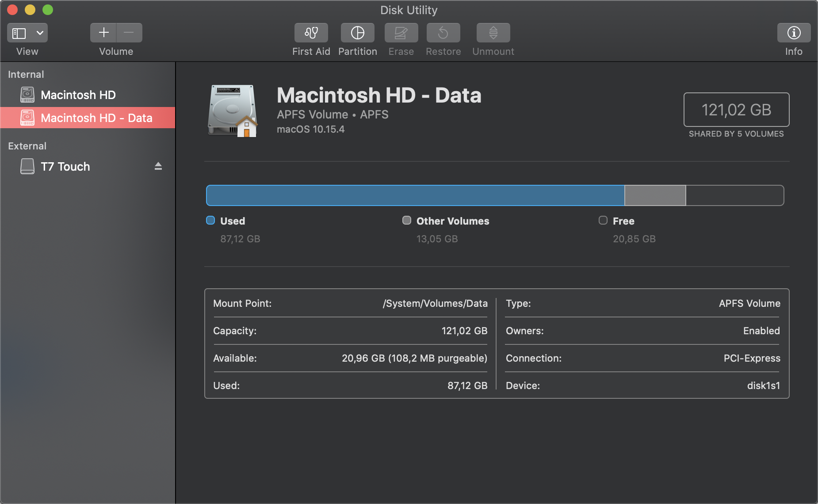The width and height of the screenshot is (818, 504).
Task: Zoom the window with green button
Action: [48, 10]
